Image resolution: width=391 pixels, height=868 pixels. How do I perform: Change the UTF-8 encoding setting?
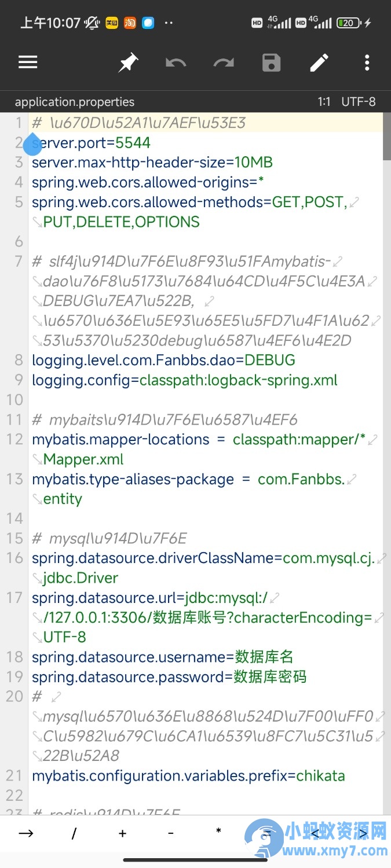359,102
